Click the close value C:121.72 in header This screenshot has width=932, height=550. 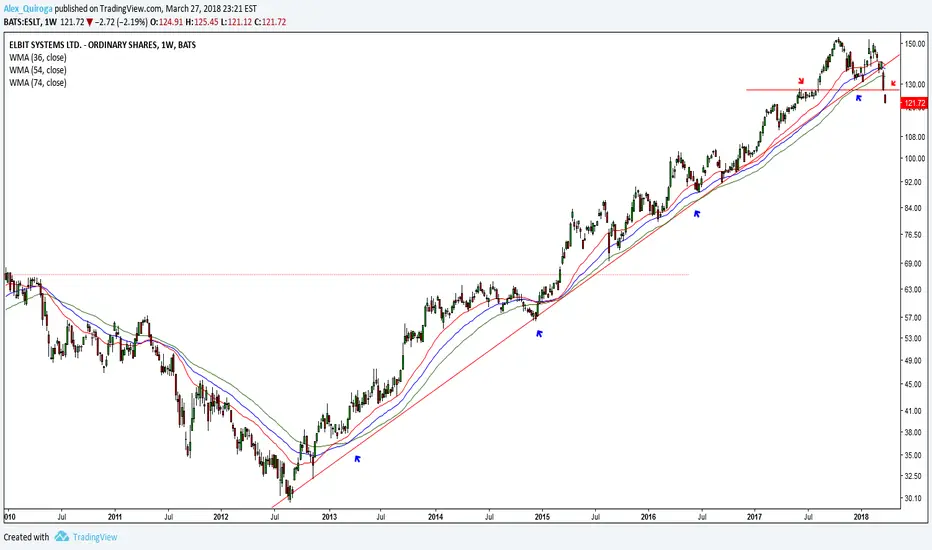coord(270,22)
